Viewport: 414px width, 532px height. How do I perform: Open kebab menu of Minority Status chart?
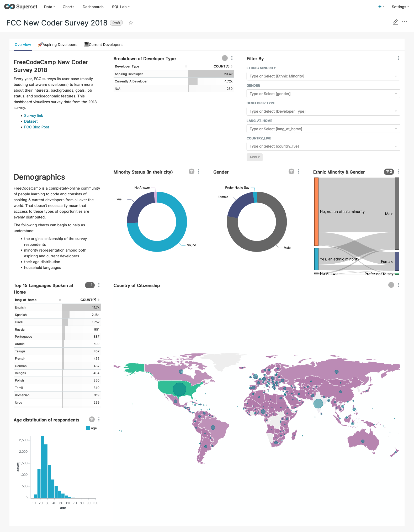coord(199,171)
